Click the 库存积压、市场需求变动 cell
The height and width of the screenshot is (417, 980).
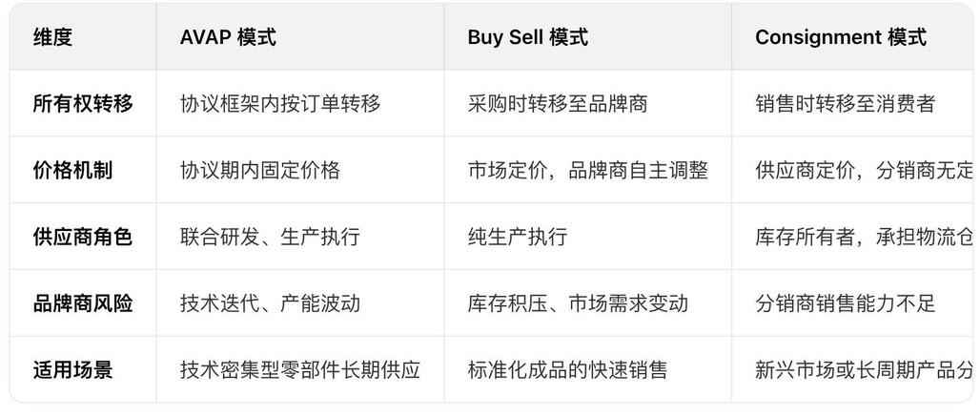pyautogui.click(x=578, y=303)
